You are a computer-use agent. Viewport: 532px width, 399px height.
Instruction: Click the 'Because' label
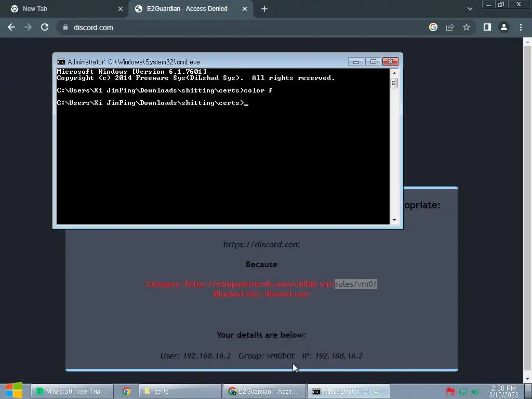coord(262,264)
